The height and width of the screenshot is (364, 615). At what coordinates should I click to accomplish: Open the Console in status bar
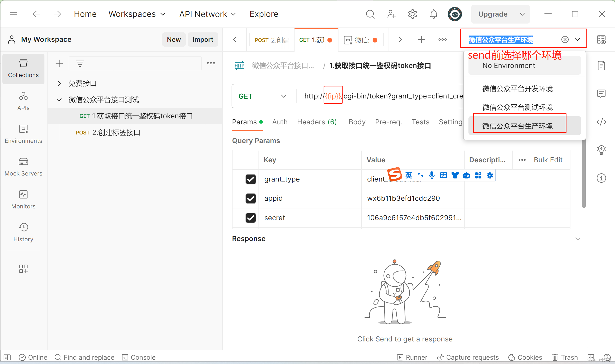coord(139,357)
